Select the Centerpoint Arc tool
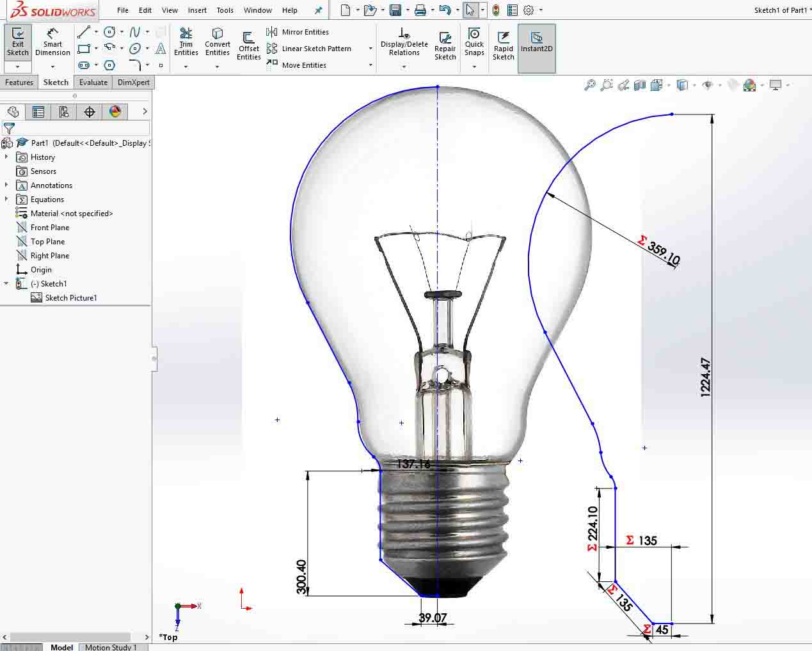 (109, 49)
